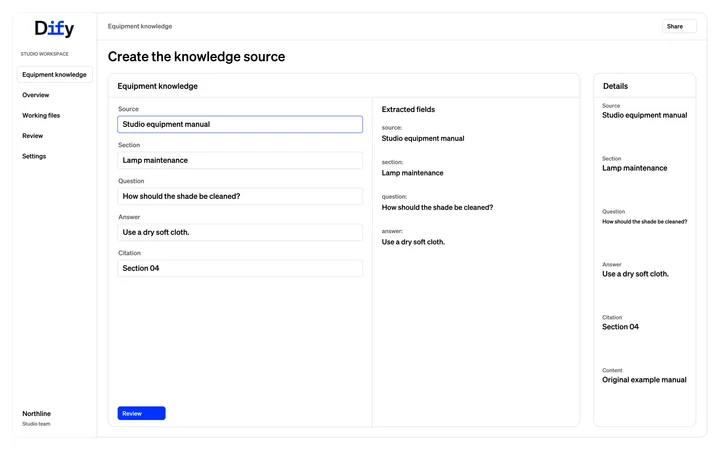The width and height of the screenshot is (720, 450).
Task: Go to Overview in the sidebar
Action: (36, 95)
